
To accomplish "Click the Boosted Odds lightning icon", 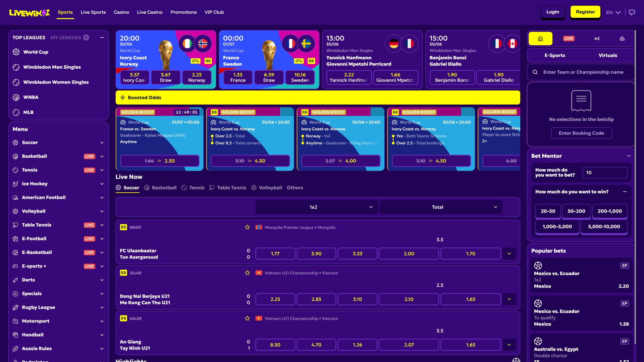I will [123, 98].
